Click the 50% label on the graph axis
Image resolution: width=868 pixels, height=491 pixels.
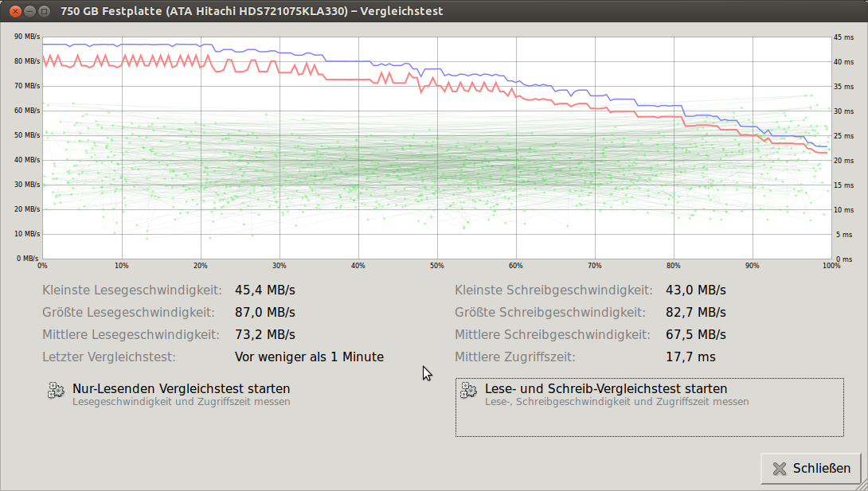point(436,266)
